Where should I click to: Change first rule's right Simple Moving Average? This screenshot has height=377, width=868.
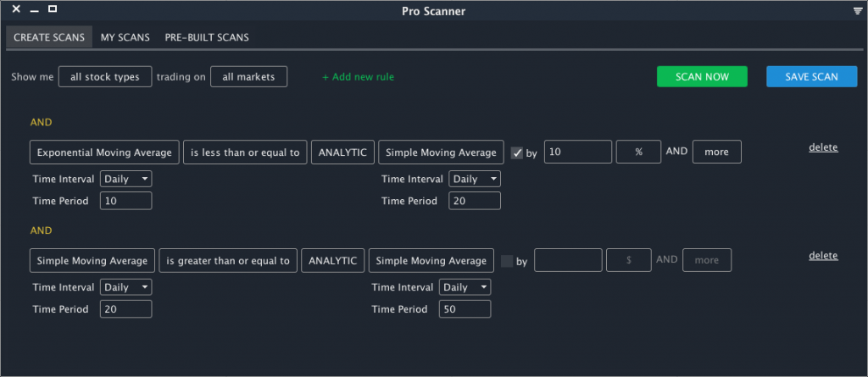click(441, 152)
